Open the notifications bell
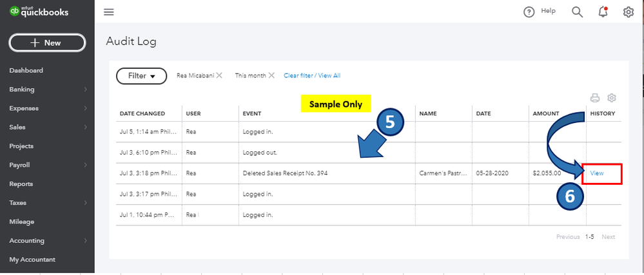 tap(603, 12)
